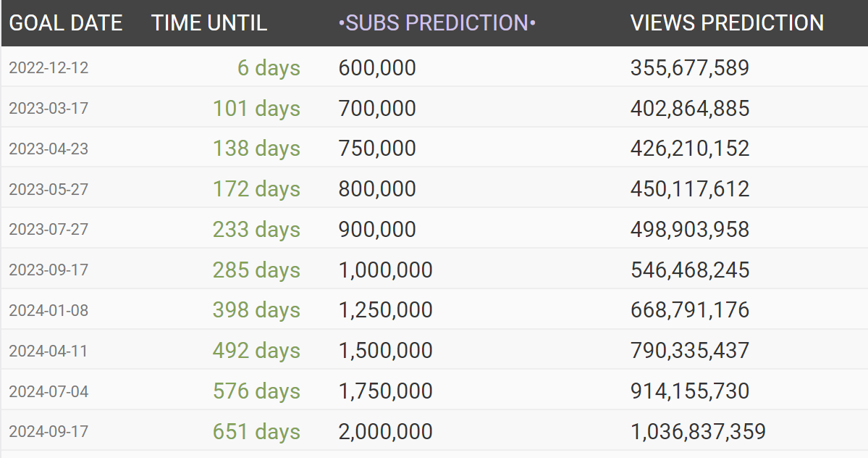
Task: Click views value 498,903,958
Action: [x=690, y=229]
